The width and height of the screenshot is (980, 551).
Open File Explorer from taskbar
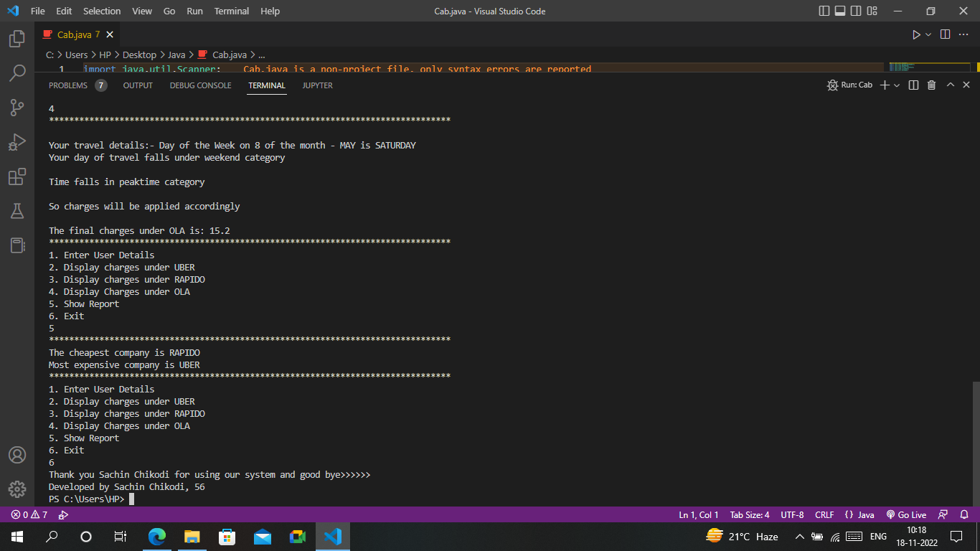192,537
